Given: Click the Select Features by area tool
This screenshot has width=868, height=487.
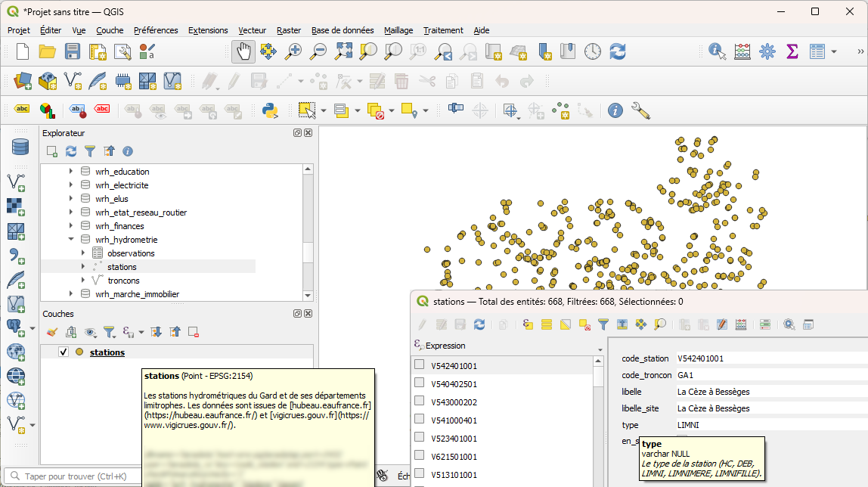Looking at the screenshot, I should point(307,110).
